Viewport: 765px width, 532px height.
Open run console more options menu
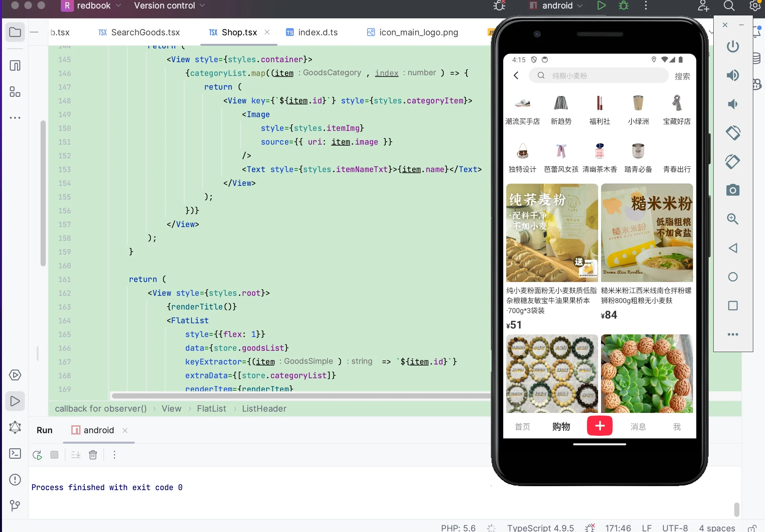(x=114, y=455)
